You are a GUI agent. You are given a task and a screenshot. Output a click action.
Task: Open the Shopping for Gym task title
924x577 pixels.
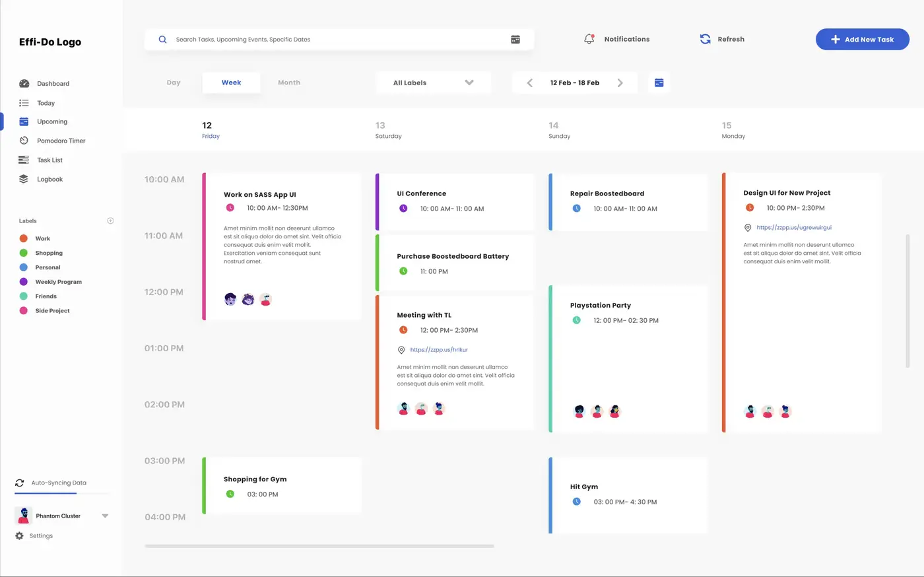point(255,479)
